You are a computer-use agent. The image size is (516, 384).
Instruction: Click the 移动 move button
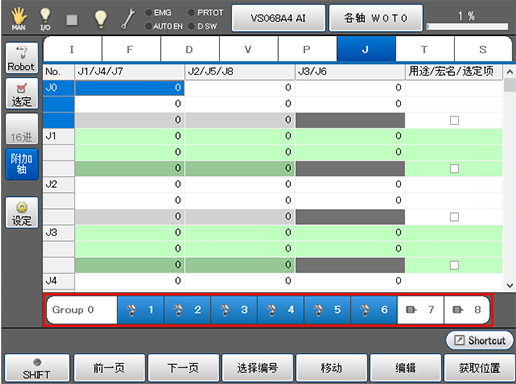tap(332, 368)
